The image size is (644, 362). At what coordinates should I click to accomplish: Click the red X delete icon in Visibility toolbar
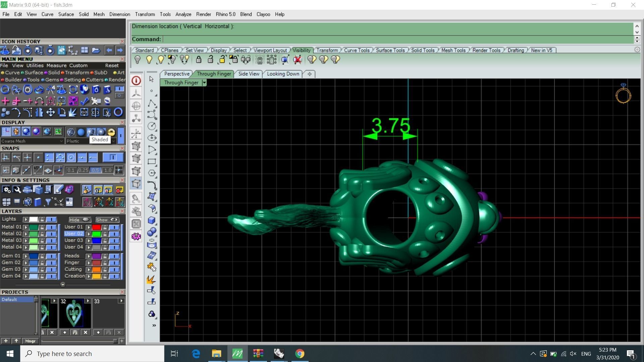pos(297,60)
